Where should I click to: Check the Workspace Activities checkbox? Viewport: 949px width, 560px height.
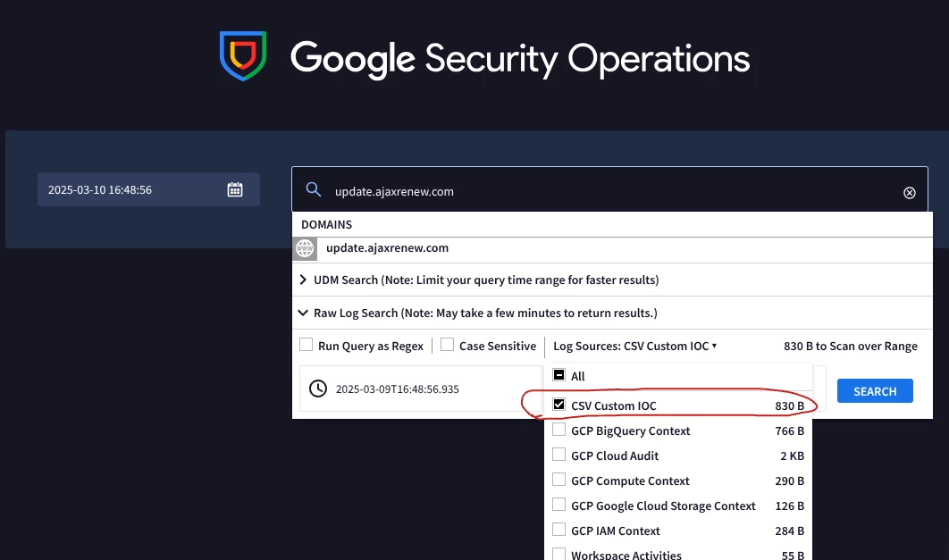click(x=559, y=554)
